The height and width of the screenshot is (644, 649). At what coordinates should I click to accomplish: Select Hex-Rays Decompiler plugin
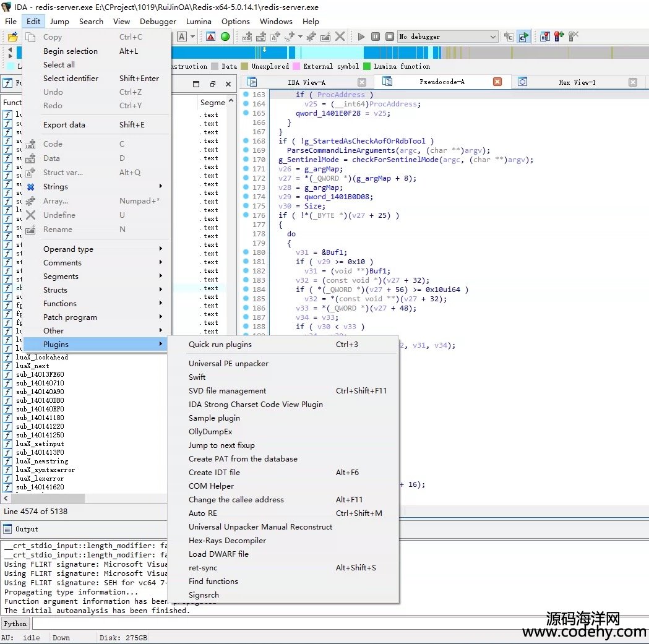point(283,540)
